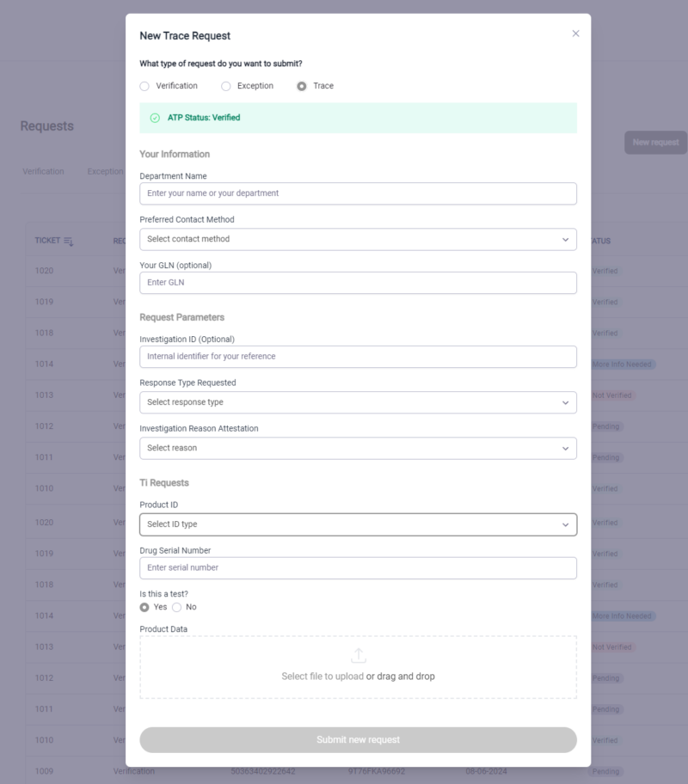Select the Trace radio option

click(x=301, y=86)
